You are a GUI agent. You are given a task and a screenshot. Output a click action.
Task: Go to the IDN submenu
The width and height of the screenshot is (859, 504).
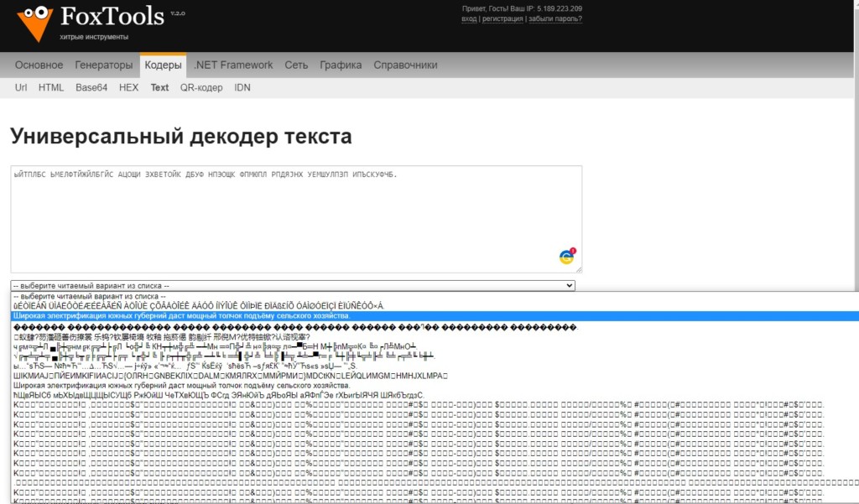click(x=242, y=88)
